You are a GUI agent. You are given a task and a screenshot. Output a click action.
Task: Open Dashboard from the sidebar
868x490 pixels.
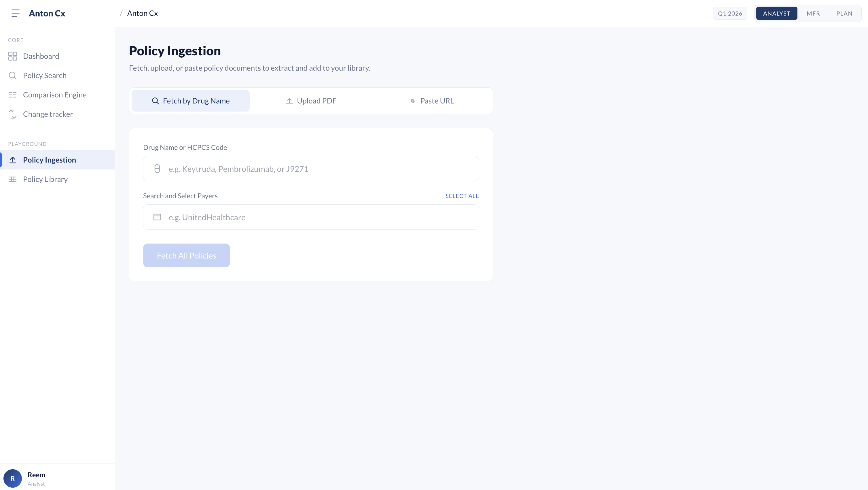pyautogui.click(x=41, y=56)
